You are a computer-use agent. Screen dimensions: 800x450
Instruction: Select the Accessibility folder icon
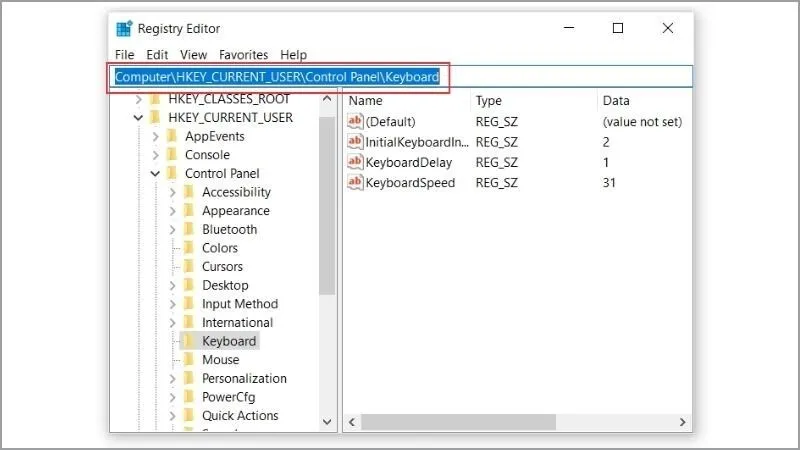pyautogui.click(x=189, y=192)
